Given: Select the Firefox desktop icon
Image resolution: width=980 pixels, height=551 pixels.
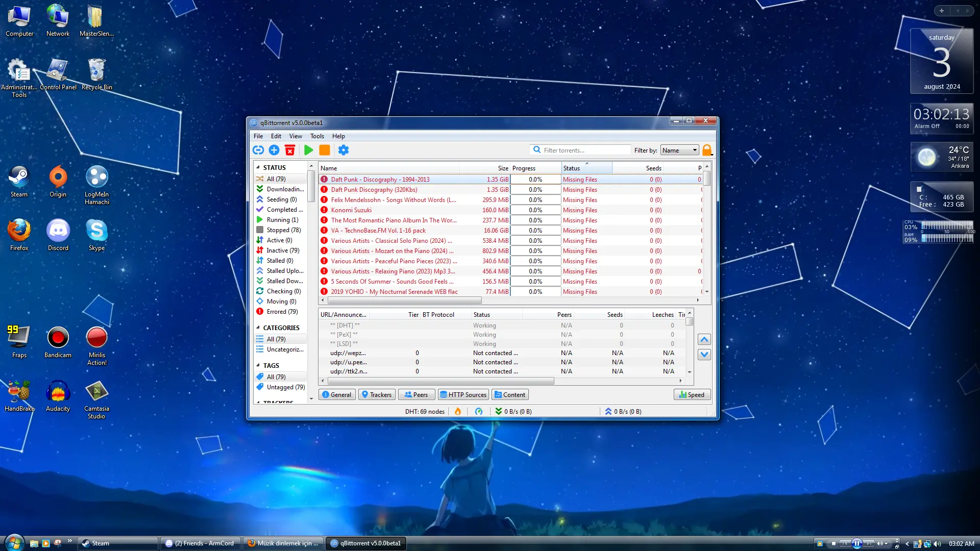Looking at the screenshot, I should pyautogui.click(x=19, y=235).
